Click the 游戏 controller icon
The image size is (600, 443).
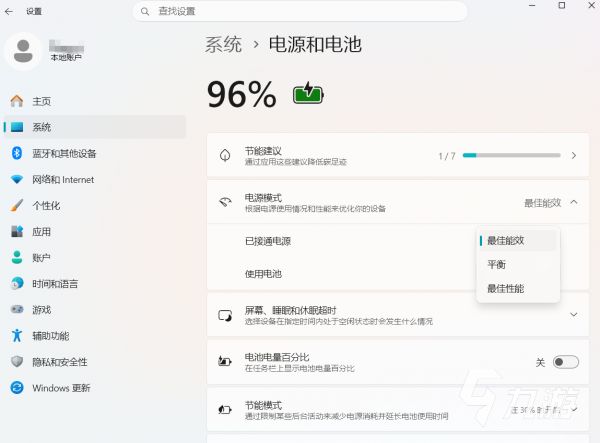[x=17, y=309]
